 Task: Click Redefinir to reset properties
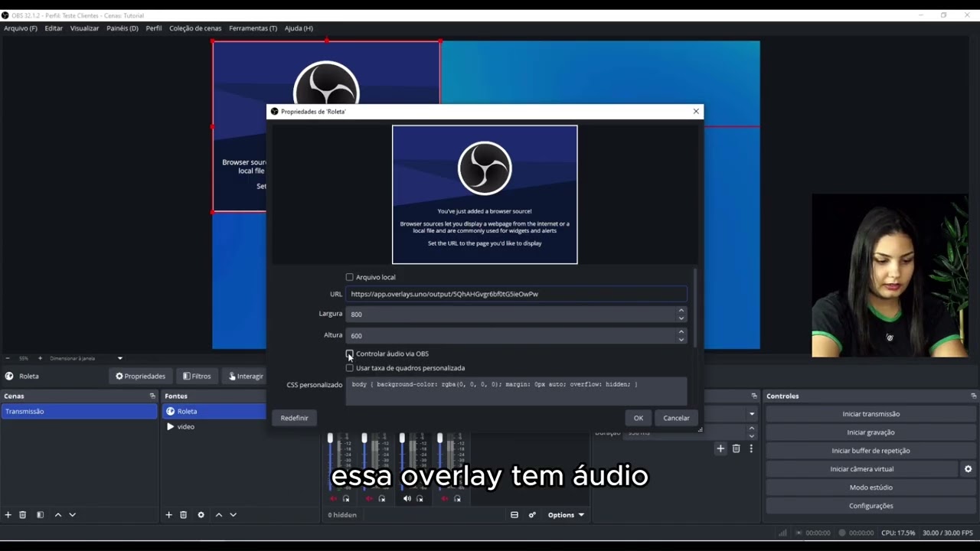pos(294,418)
